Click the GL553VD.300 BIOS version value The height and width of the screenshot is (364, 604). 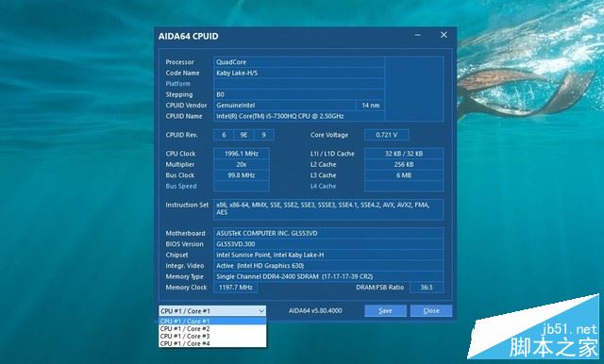[x=328, y=244]
